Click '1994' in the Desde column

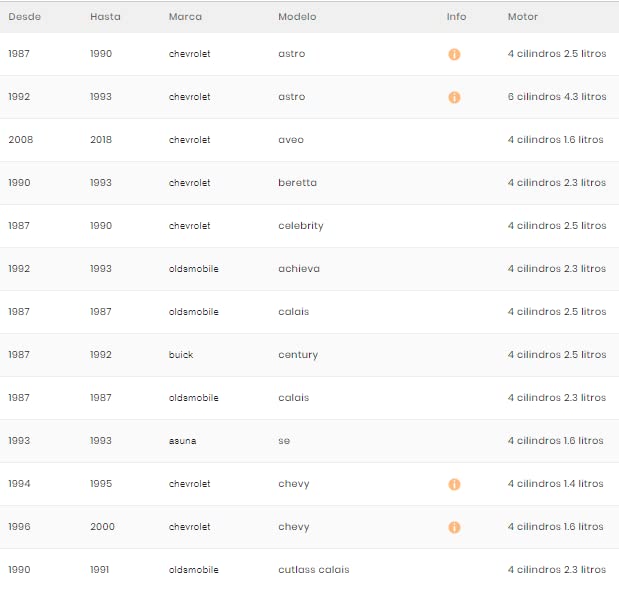point(19,484)
